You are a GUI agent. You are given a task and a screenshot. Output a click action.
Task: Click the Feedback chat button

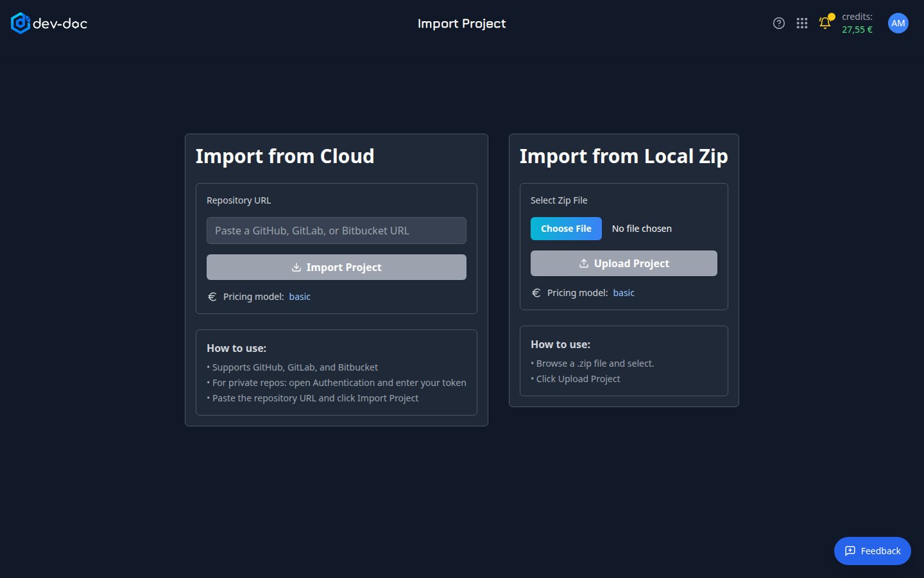873,551
